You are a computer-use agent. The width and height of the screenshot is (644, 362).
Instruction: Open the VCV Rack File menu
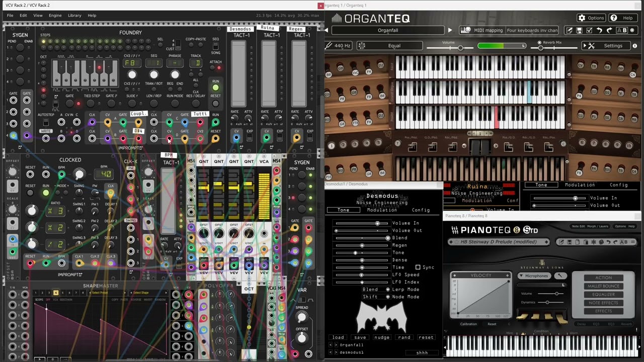[10, 16]
